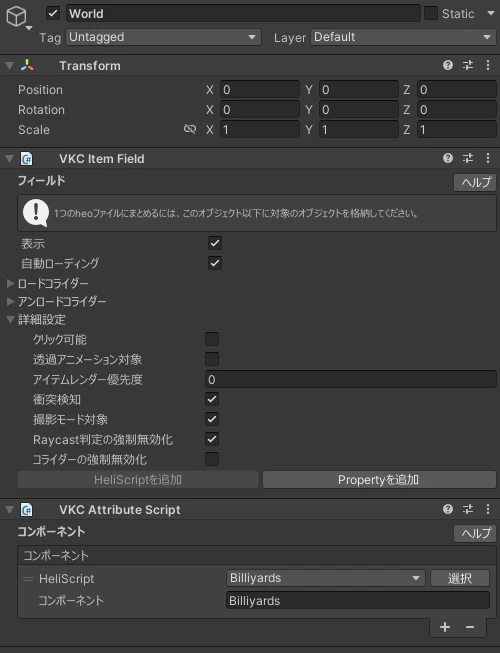500x653 pixels.
Task: Disable Raycast判定の強制無効化 checkbox
Action: pyautogui.click(x=212, y=439)
